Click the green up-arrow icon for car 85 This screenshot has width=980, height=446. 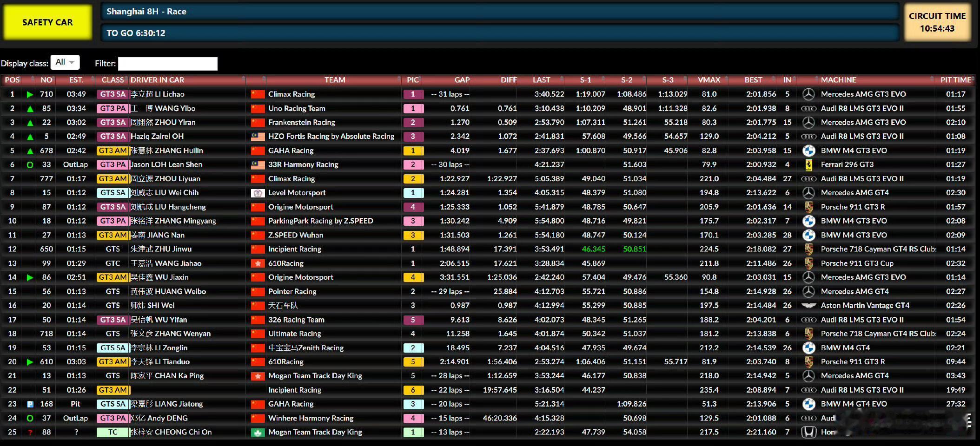30,109
